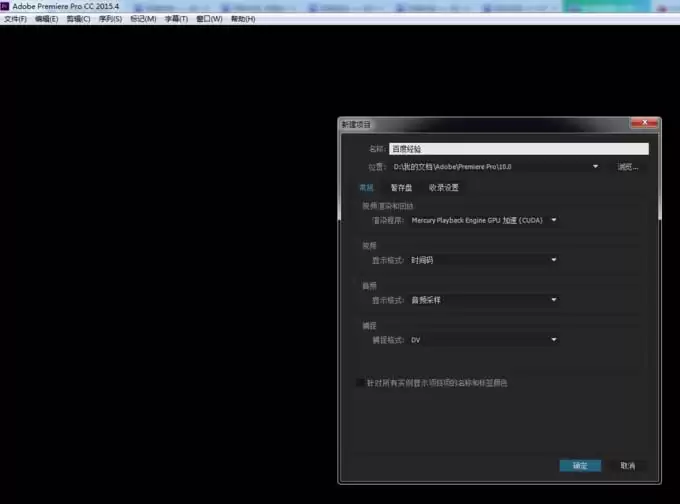This screenshot has width=680, height=504.
Task: Click the 确定 button to confirm
Action: [580, 465]
